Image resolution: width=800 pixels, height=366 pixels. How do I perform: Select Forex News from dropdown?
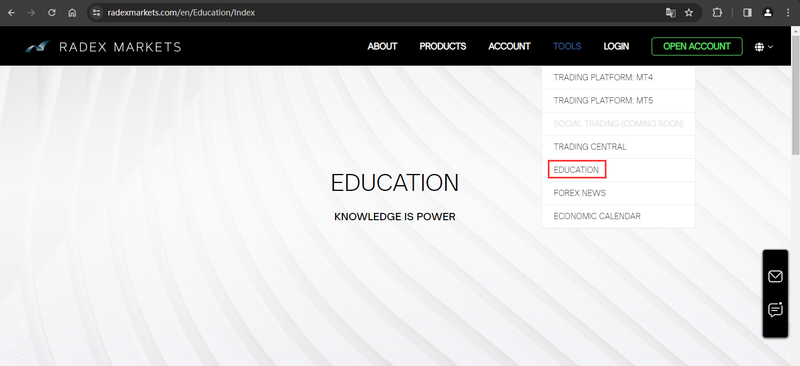point(618,193)
